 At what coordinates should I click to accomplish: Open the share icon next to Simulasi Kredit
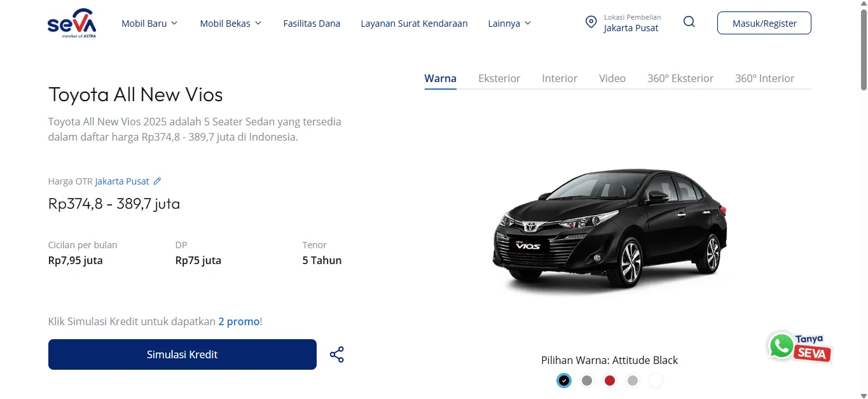click(x=336, y=354)
